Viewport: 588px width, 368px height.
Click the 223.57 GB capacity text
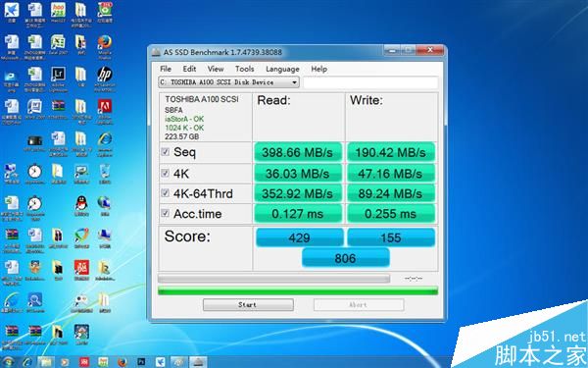[182, 136]
